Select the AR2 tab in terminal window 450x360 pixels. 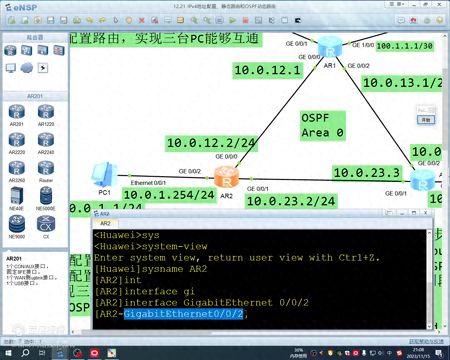(x=105, y=223)
